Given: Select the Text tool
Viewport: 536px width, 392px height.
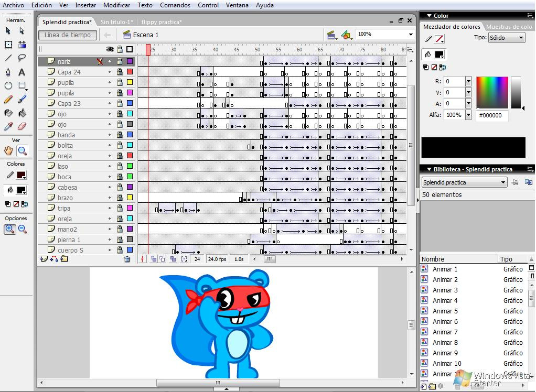Looking at the screenshot, I should [x=22, y=72].
